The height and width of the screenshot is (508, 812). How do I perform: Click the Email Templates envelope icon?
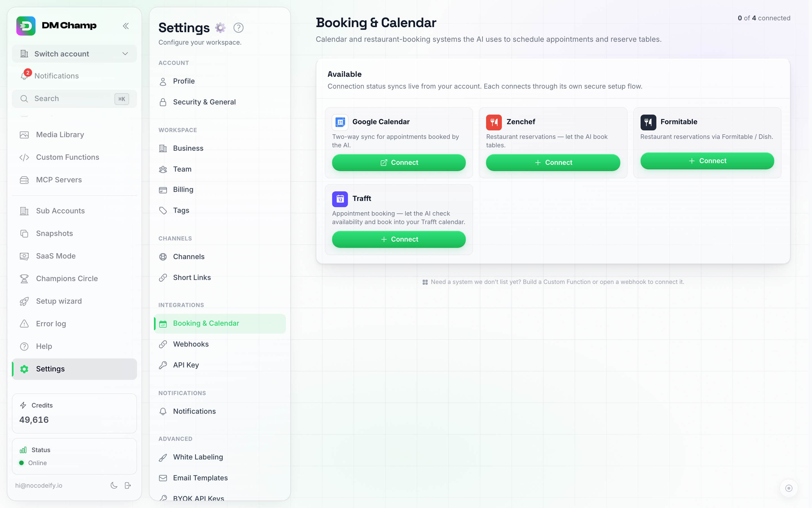163,478
